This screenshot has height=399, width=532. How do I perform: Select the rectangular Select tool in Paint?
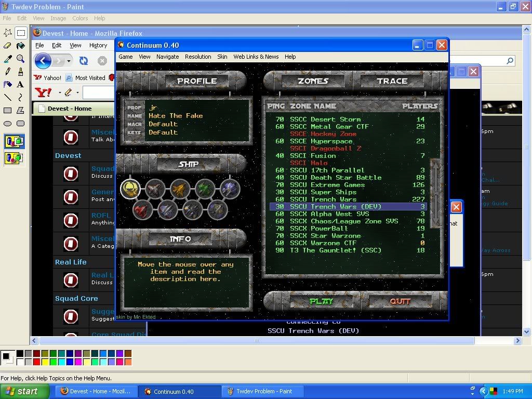coord(21,33)
